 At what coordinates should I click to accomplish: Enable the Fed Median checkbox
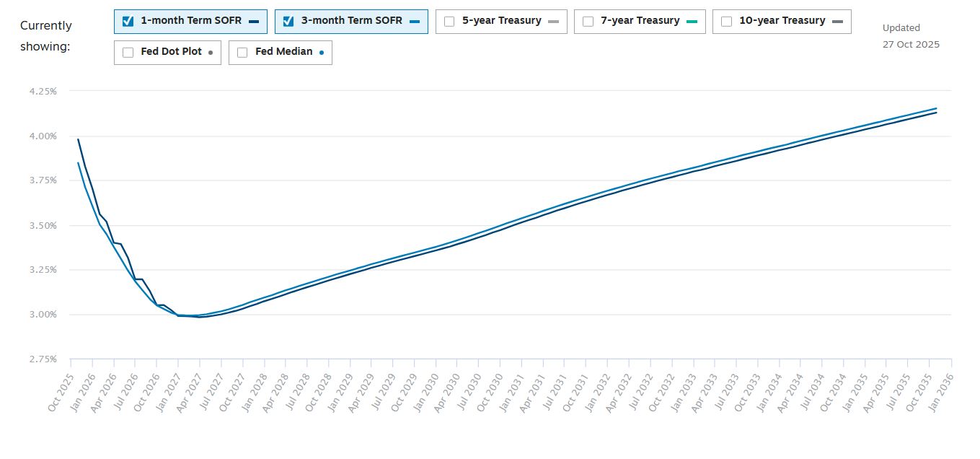242,52
